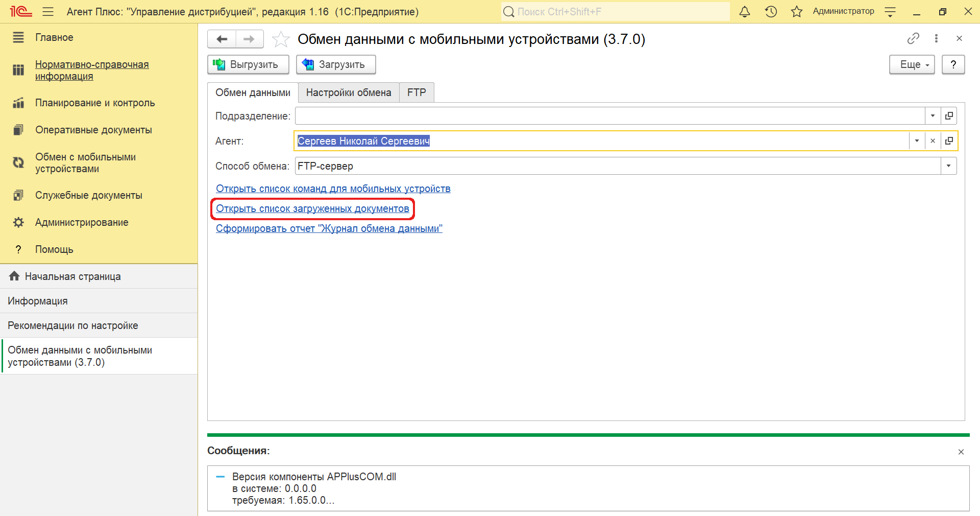Screen dimensions: 980x516
Task: Expand the Способ обмена dropdown arrow
Action: [948, 166]
